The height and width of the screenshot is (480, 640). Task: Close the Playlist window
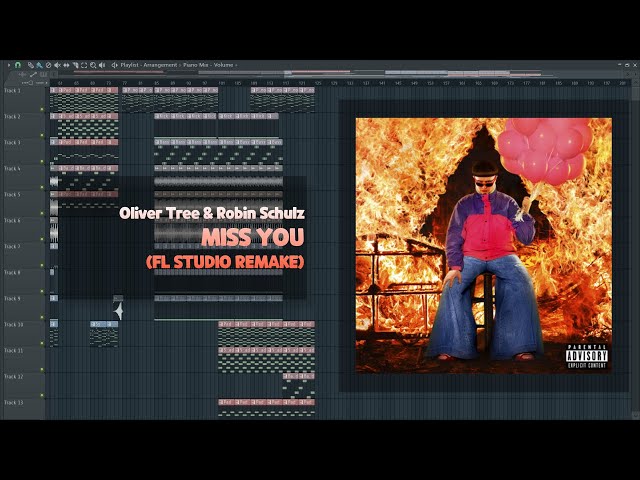click(x=635, y=65)
